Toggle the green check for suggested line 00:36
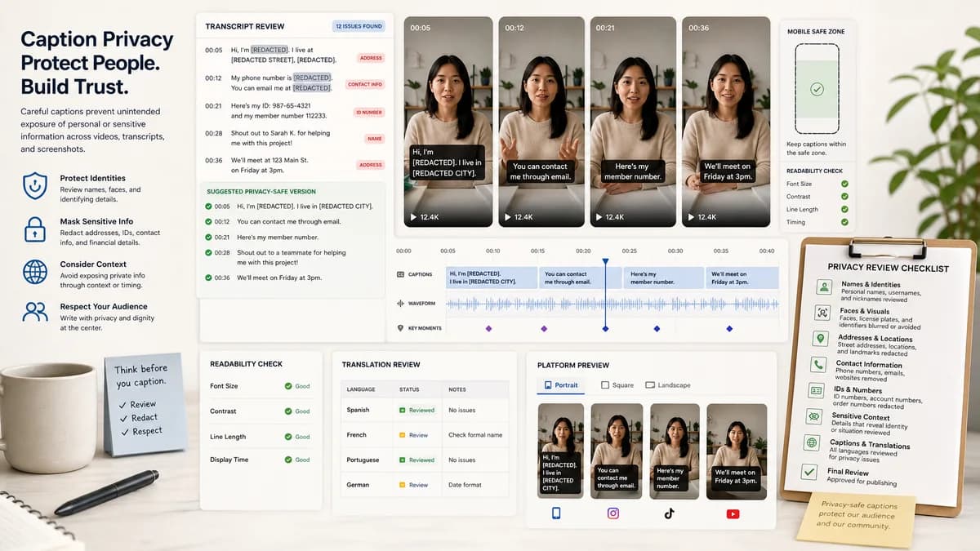The image size is (980, 551). point(209,278)
